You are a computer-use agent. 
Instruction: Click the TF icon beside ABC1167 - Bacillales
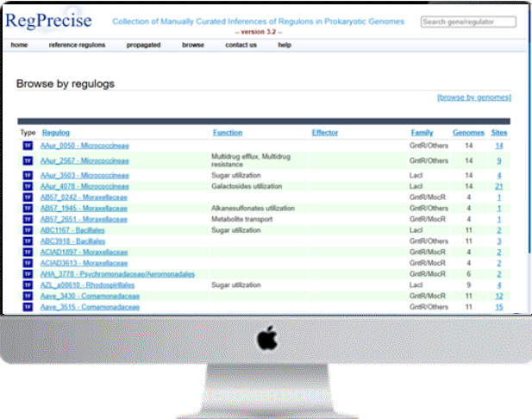point(28,230)
